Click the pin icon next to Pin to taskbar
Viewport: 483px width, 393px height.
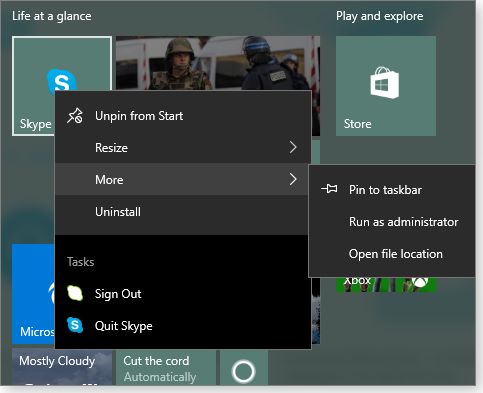329,189
